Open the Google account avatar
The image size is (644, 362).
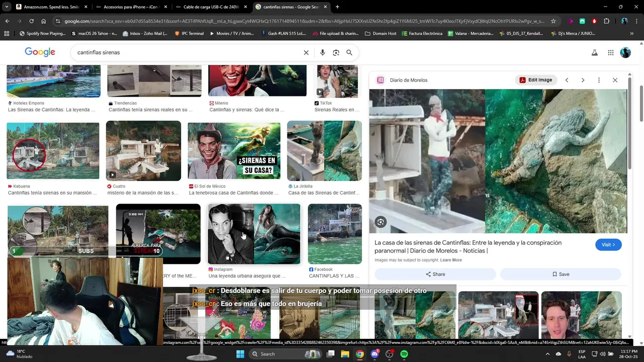[x=625, y=52]
